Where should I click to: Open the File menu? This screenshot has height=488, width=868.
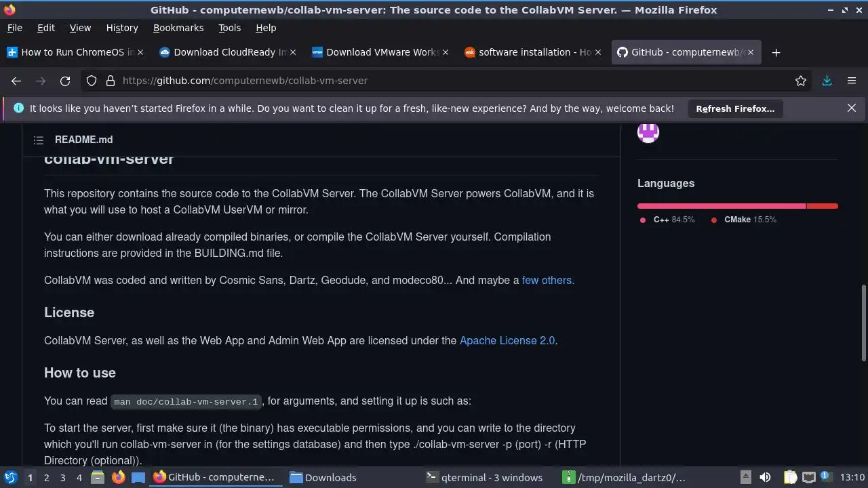[x=14, y=28]
